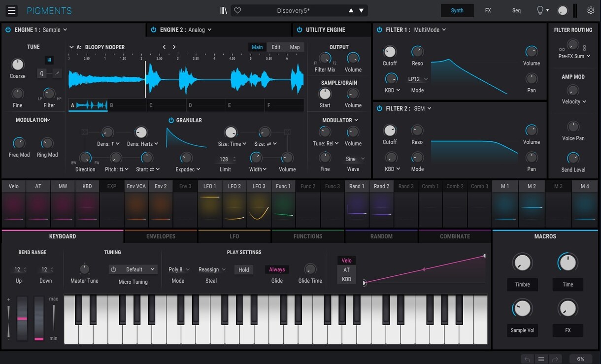Click the Q tune quantize button

[x=42, y=74]
